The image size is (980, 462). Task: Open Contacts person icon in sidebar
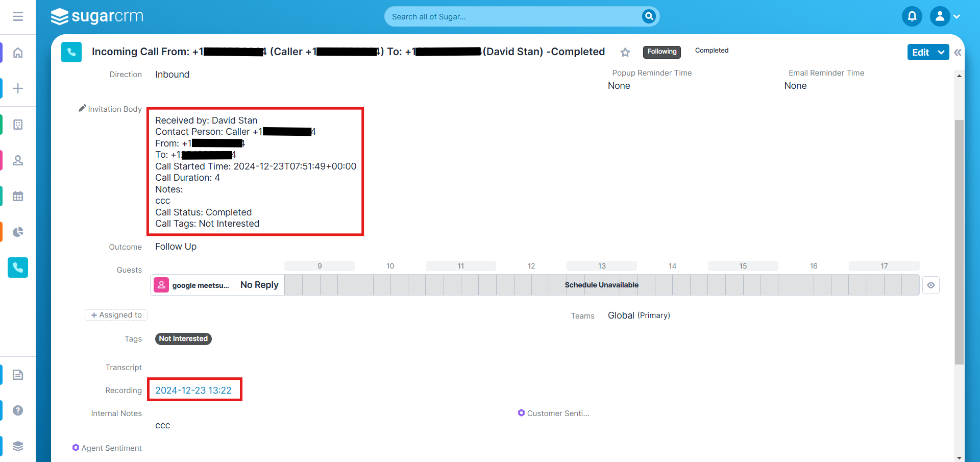[x=18, y=160]
